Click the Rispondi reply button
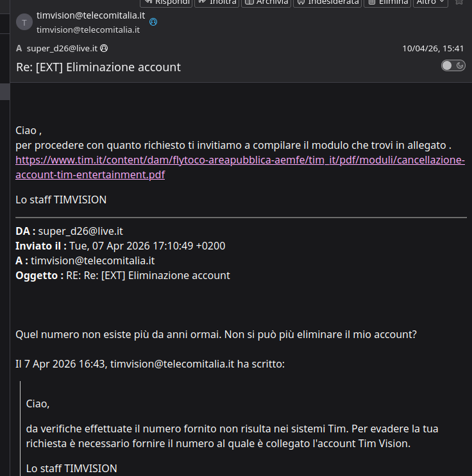Screen dimensions: 472x476 165,3
